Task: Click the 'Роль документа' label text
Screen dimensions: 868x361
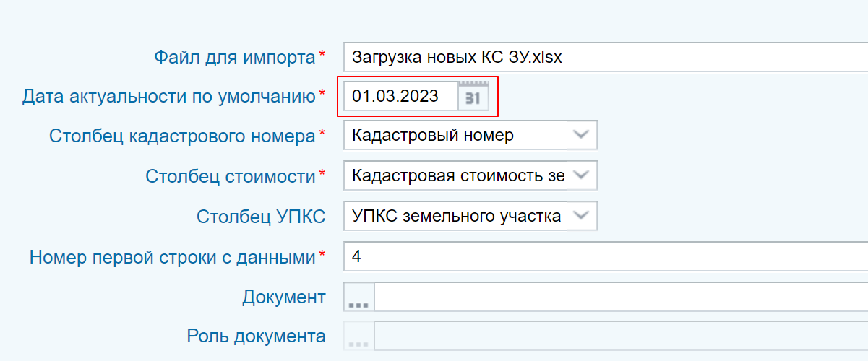Action: tap(256, 336)
